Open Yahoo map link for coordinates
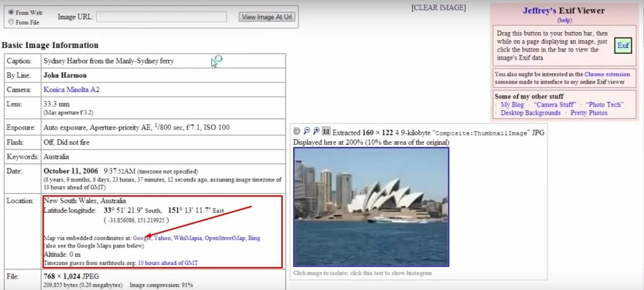The width and height of the screenshot is (644, 290). (162, 238)
